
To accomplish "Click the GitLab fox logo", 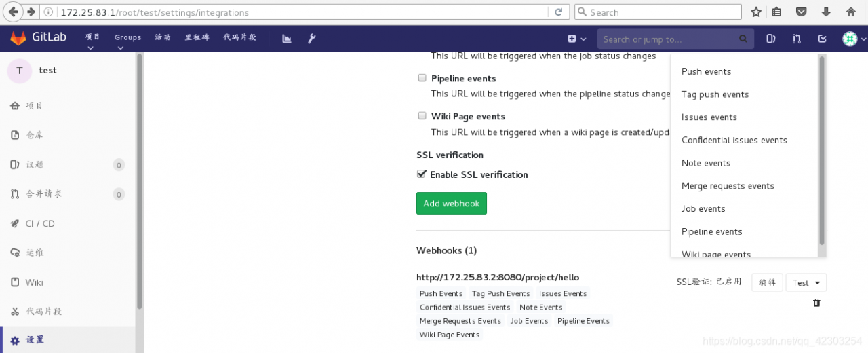I will coord(18,38).
